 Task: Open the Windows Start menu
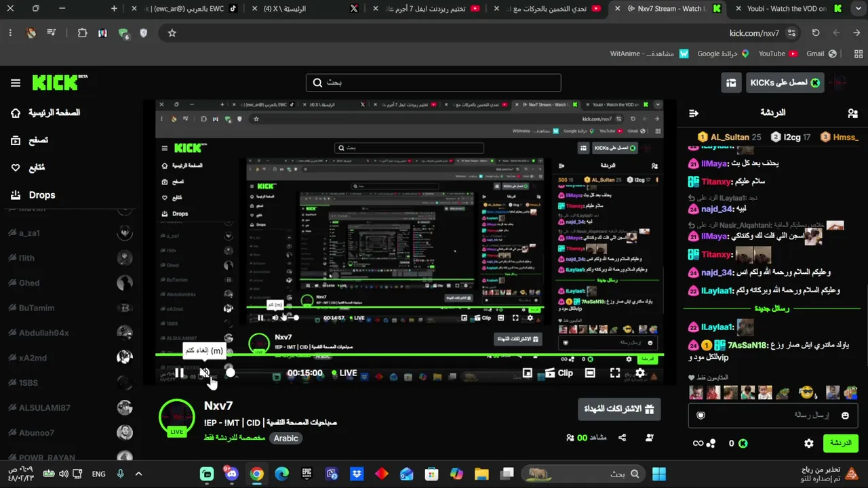tap(658, 474)
